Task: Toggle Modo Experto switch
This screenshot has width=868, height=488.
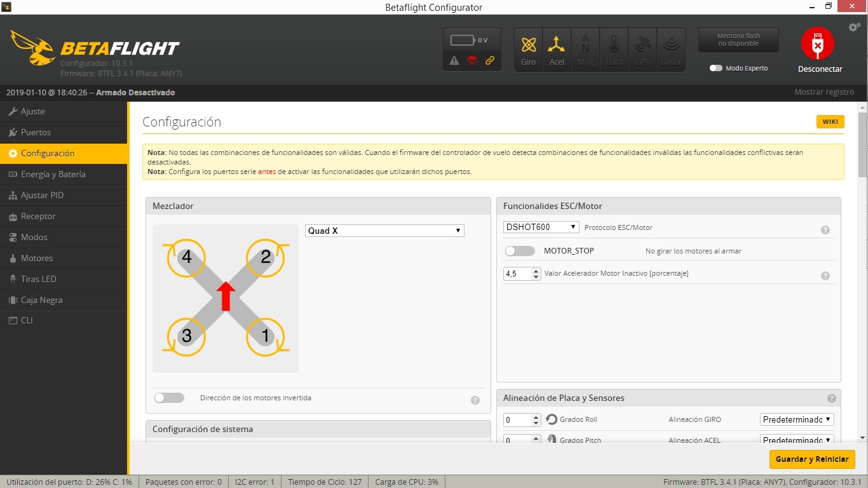Action: tap(716, 68)
